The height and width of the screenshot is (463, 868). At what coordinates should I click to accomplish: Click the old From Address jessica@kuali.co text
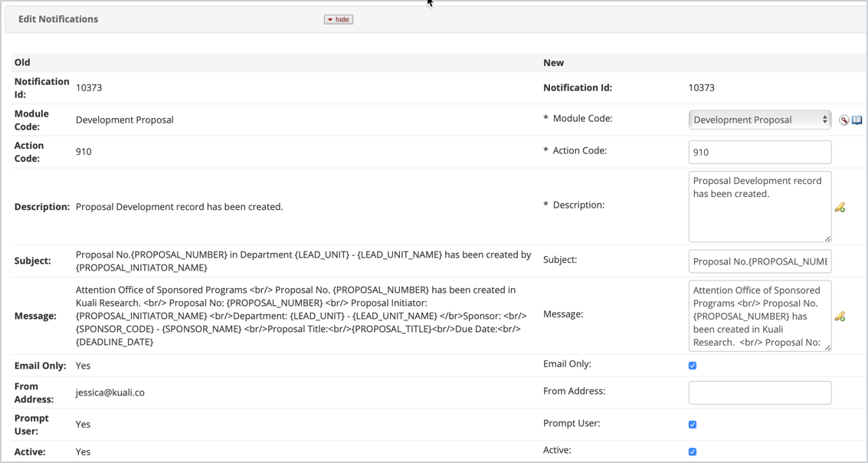(x=110, y=392)
